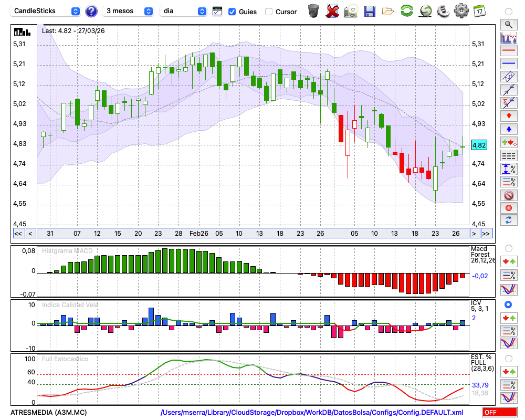Click the green refresh arrows toolbar icon
This screenshot has height=420, width=525.
(406, 10)
